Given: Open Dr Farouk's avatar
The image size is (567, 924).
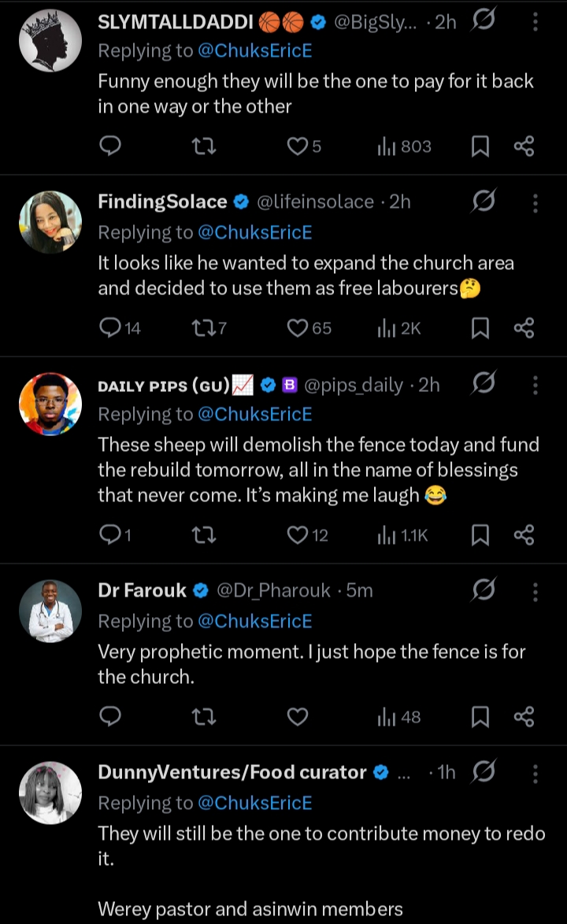Looking at the screenshot, I should [x=50, y=611].
